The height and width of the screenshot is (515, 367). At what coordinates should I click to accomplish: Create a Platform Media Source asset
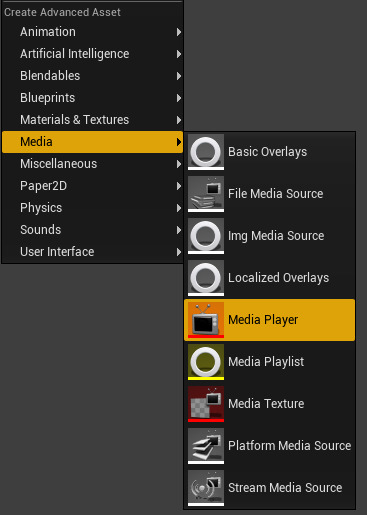coord(269,446)
